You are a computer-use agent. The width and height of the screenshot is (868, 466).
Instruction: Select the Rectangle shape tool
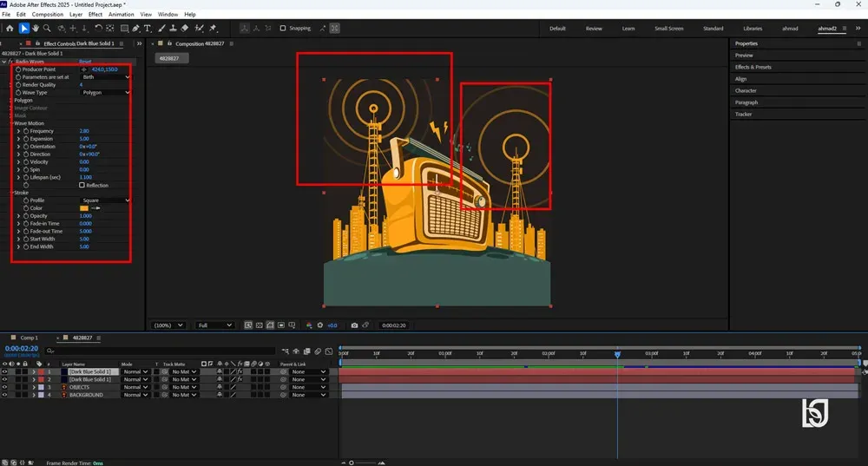click(124, 29)
